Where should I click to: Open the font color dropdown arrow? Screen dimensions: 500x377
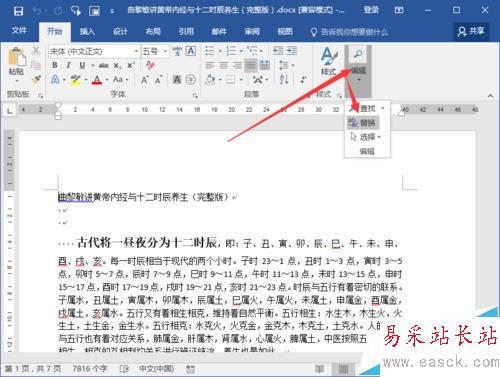pos(107,80)
